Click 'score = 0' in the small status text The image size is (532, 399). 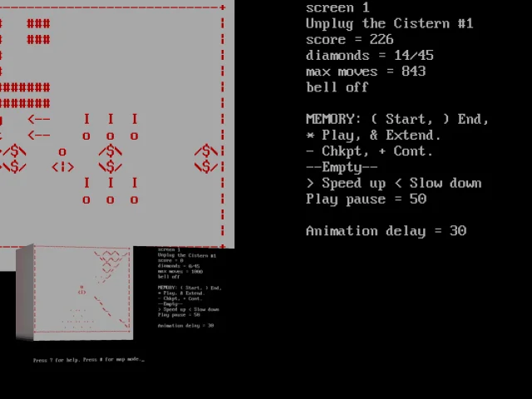click(x=170, y=260)
